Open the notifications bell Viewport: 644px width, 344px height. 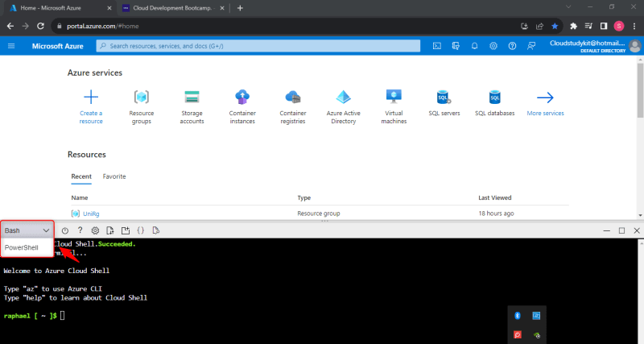[474, 46]
